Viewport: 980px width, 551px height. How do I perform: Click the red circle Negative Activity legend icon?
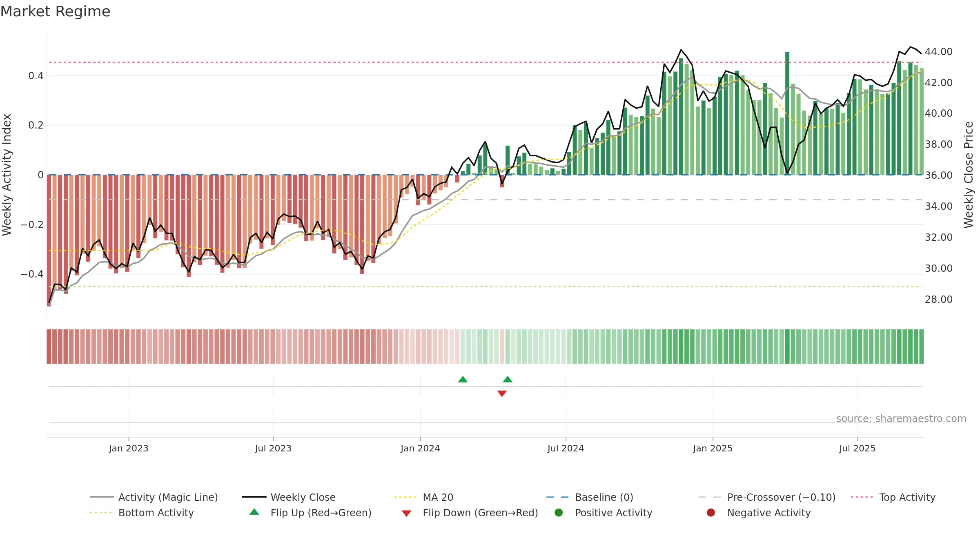click(x=711, y=513)
